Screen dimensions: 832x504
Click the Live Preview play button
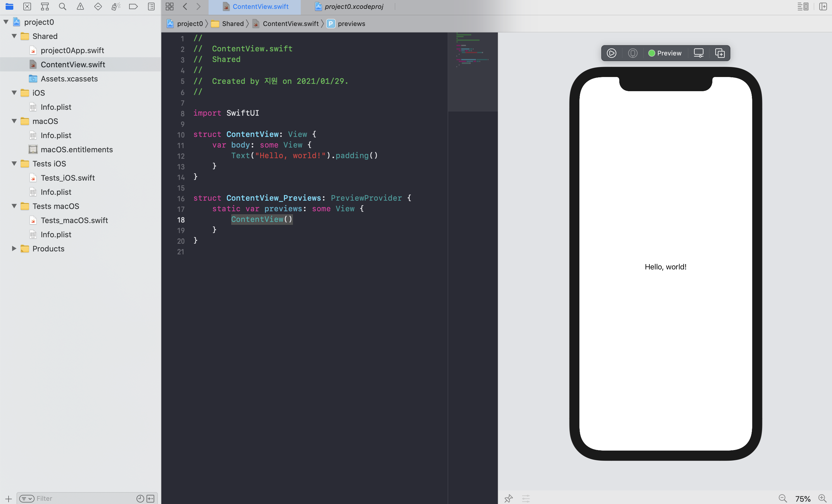point(611,53)
